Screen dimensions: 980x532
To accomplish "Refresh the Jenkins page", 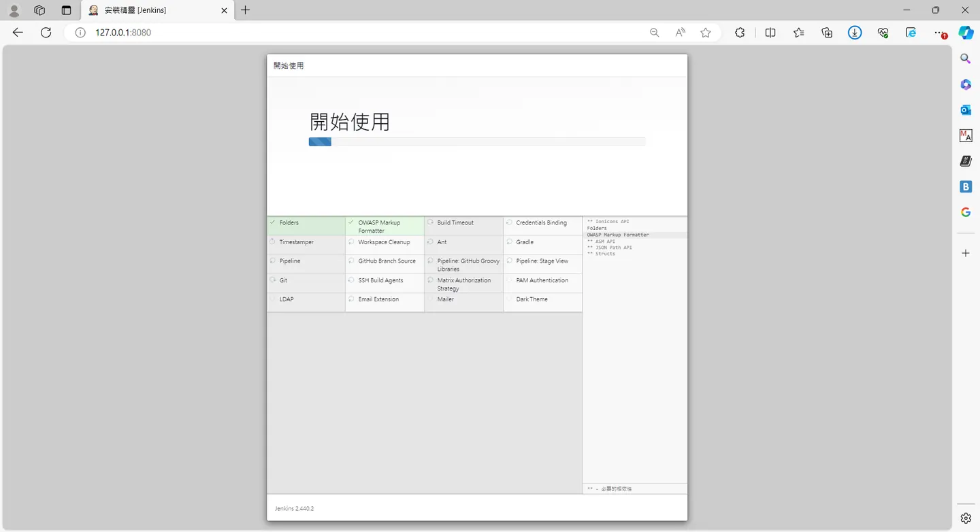I will coord(46,32).
